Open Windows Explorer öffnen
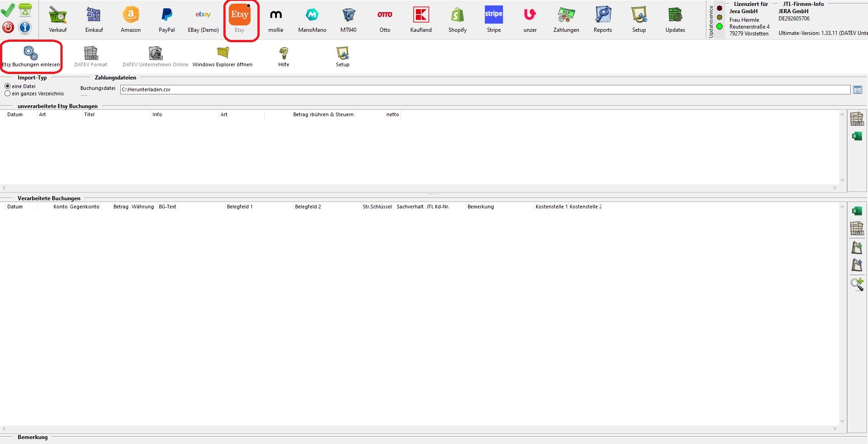Image resolution: width=868 pixels, height=444 pixels. pos(222,57)
